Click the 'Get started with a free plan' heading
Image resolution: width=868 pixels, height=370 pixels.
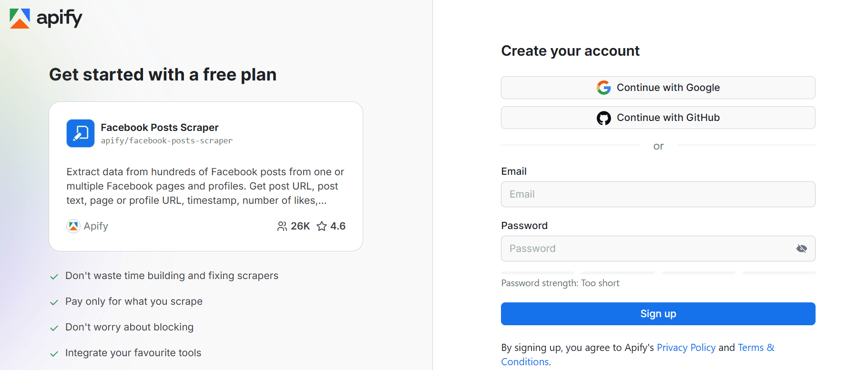click(x=163, y=75)
